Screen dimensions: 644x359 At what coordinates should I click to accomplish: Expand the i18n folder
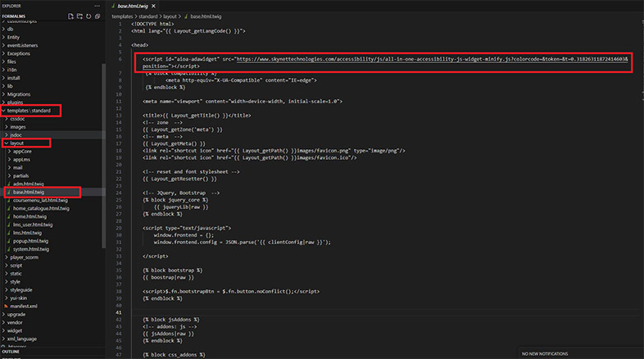click(x=12, y=70)
